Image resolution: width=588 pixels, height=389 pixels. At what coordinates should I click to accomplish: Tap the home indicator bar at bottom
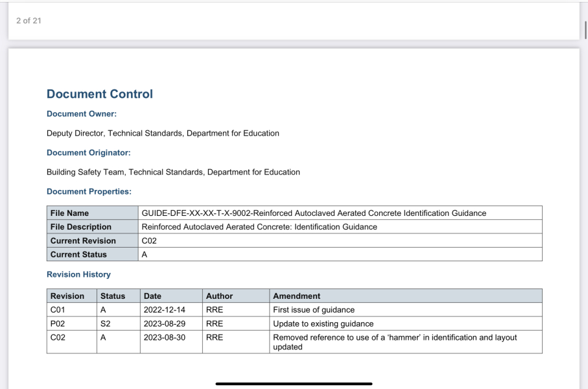tap(294, 384)
